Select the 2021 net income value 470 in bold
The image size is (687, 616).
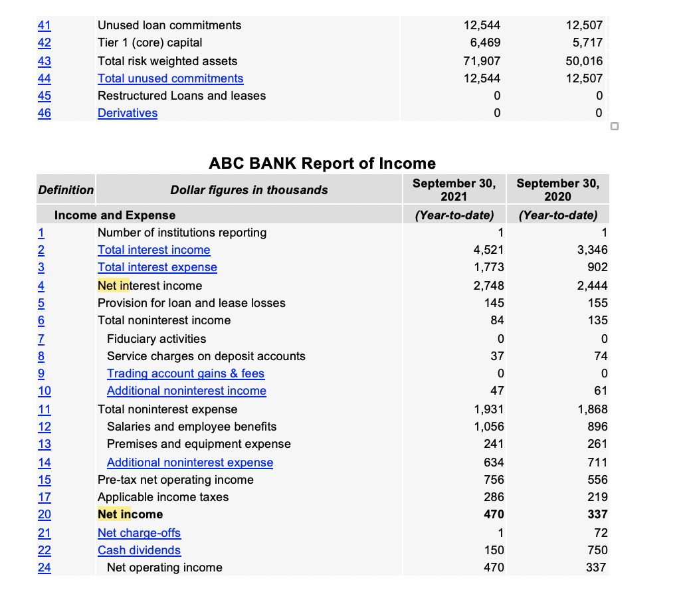click(494, 514)
